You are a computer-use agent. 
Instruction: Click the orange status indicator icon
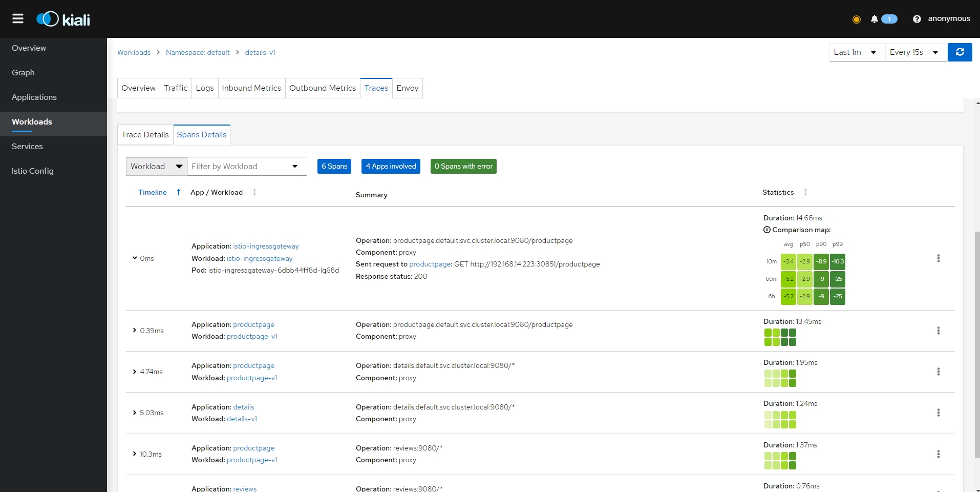pyautogui.click(x=856, y=19)
